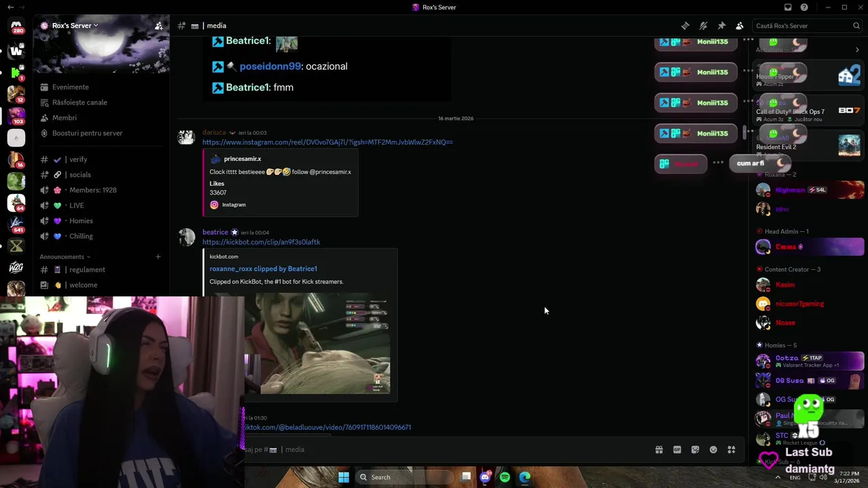Click dariuca username in chat

214,133
